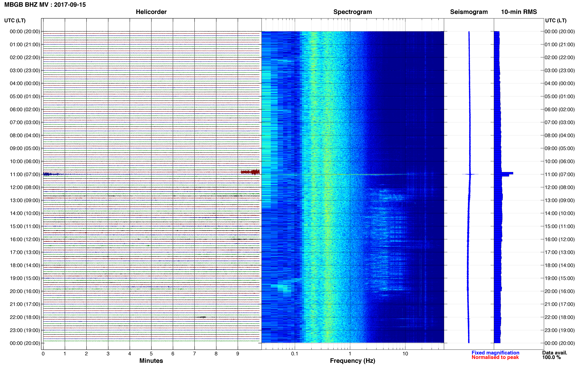Click the 'Helicorder' panel heading
Screen dimensions: 588x368
coord(151,12)
